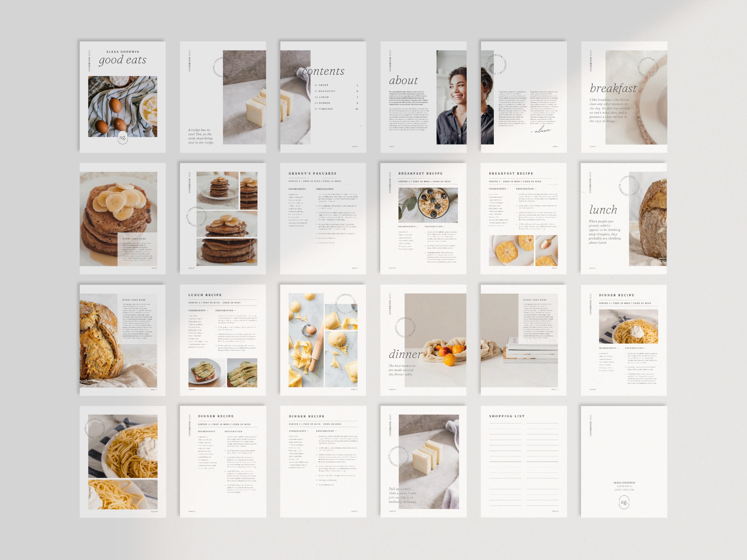Click the COOKBOOK stamp above the breakfast recipe photo
Image resolution: width=747 pixels, height=560 pixels.
647,67
